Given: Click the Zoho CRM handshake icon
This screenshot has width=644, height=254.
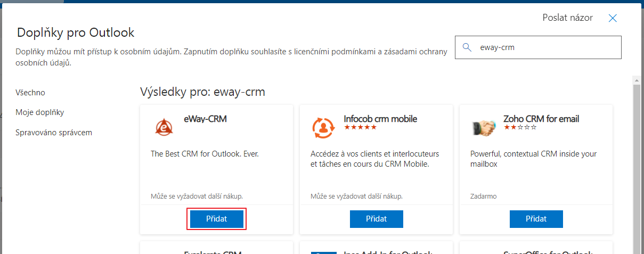Looking at the screenshot, I should tap(483, 127).
